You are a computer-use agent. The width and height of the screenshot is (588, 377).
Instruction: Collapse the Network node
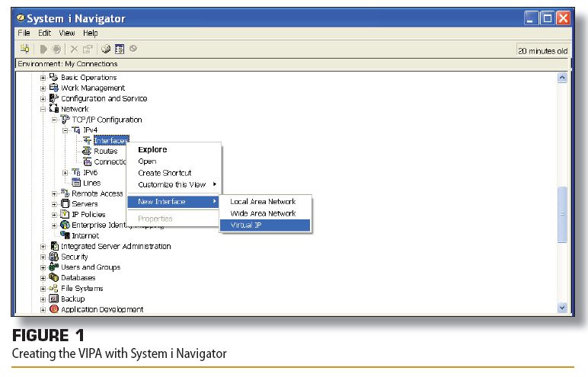[x=43, y=109]
